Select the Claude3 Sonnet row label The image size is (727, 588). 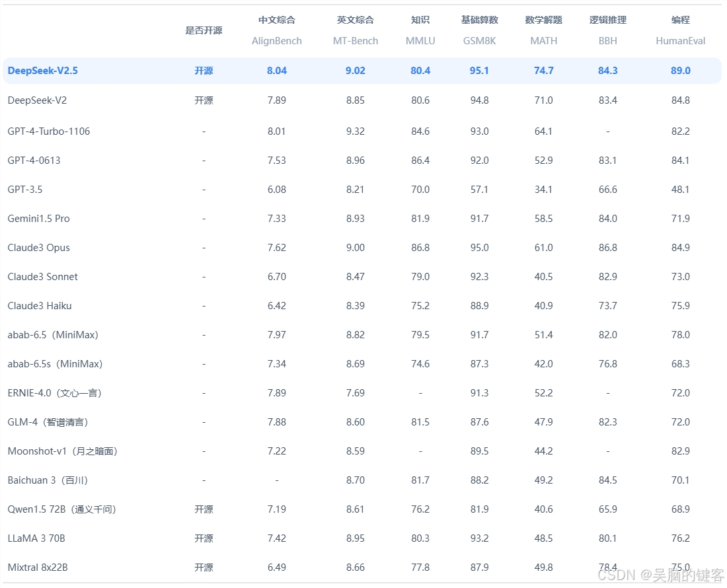pos(43,277)
